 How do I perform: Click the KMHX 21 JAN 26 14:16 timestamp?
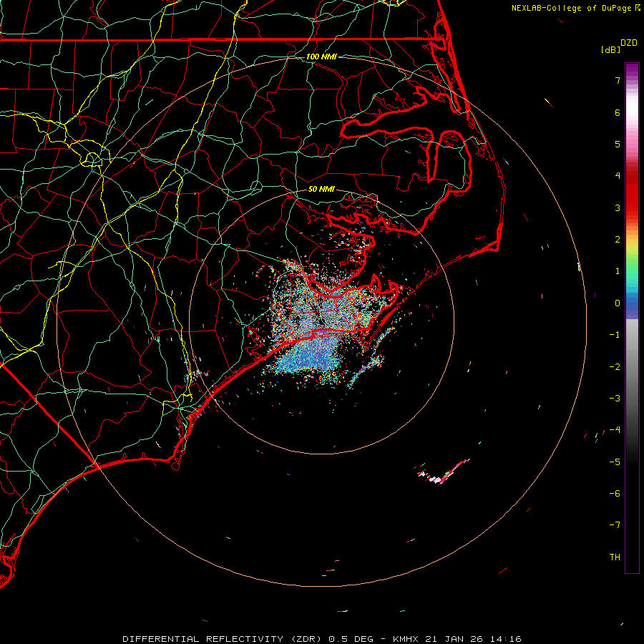457,639
